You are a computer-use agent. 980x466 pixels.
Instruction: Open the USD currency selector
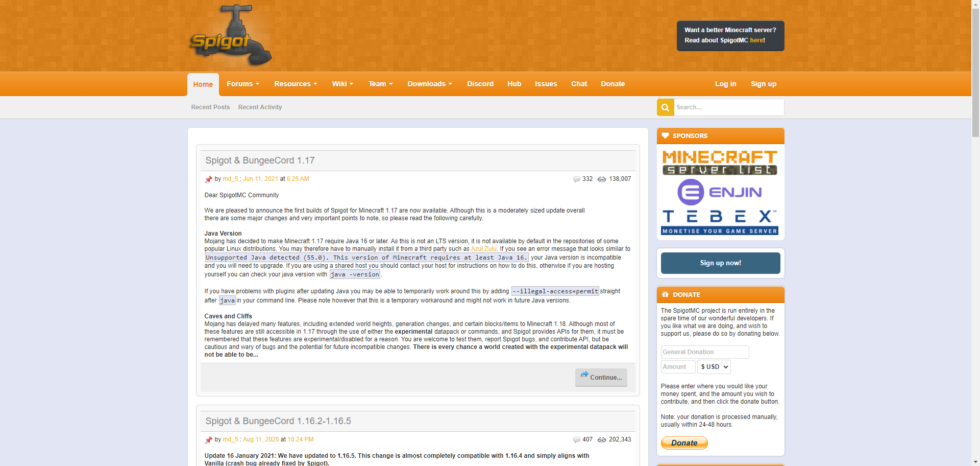[714, 367]
